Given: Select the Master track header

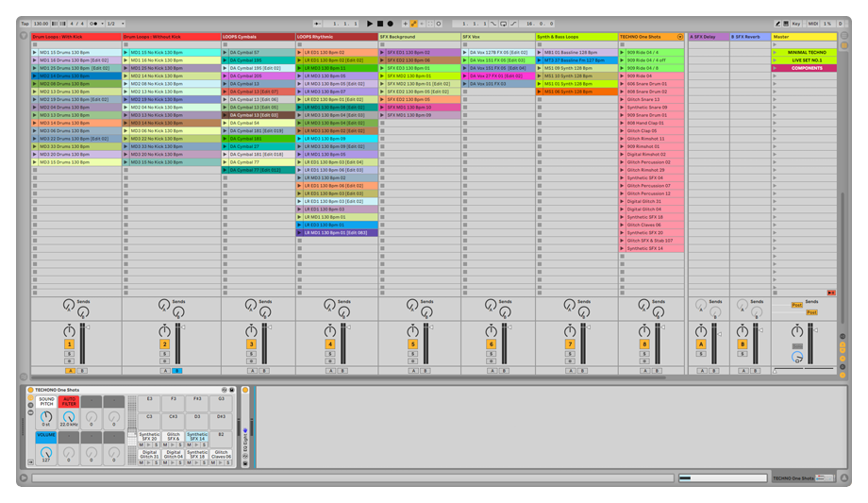Looking at the screenshot, I should tap(805, 37).
